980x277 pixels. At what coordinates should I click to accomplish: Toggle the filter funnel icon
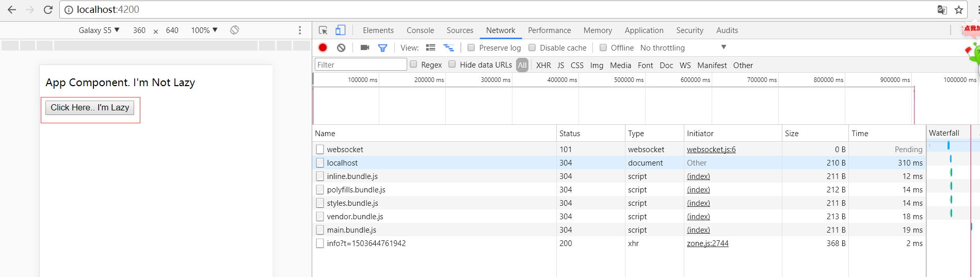tap(382, 48)
